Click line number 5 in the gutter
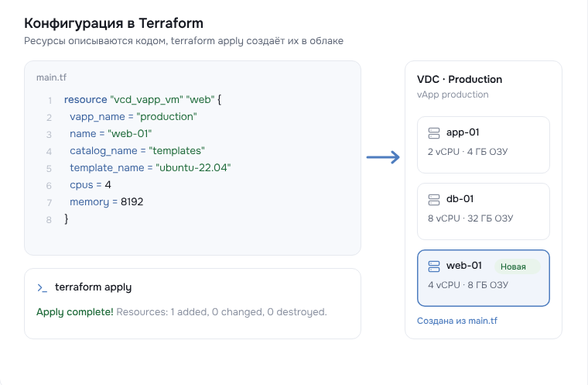This screenshot has height=385, width=588. 49,169
